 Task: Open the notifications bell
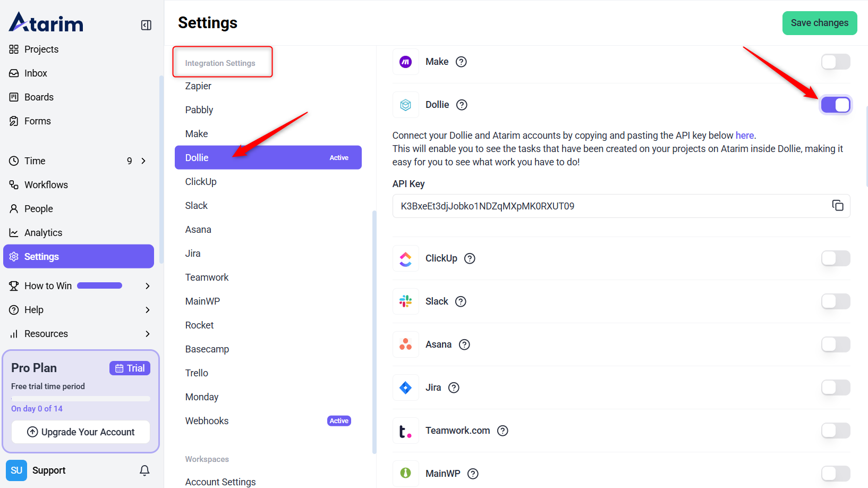pos(144,470)
